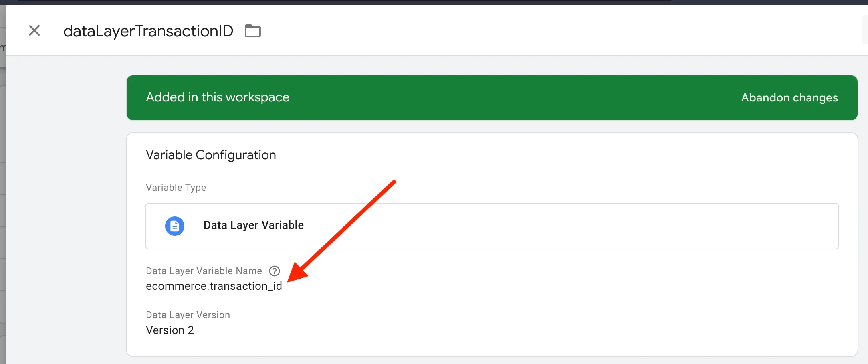Click the Variable Configuration heading
The image size is (868, 364).
pos(211,155)
